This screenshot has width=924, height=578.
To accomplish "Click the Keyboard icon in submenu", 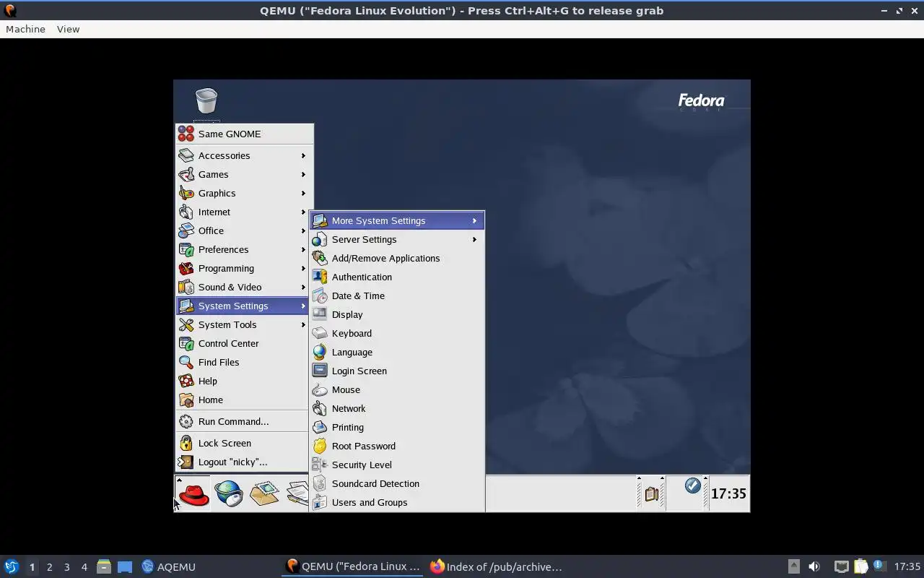I will coord(320,333).
